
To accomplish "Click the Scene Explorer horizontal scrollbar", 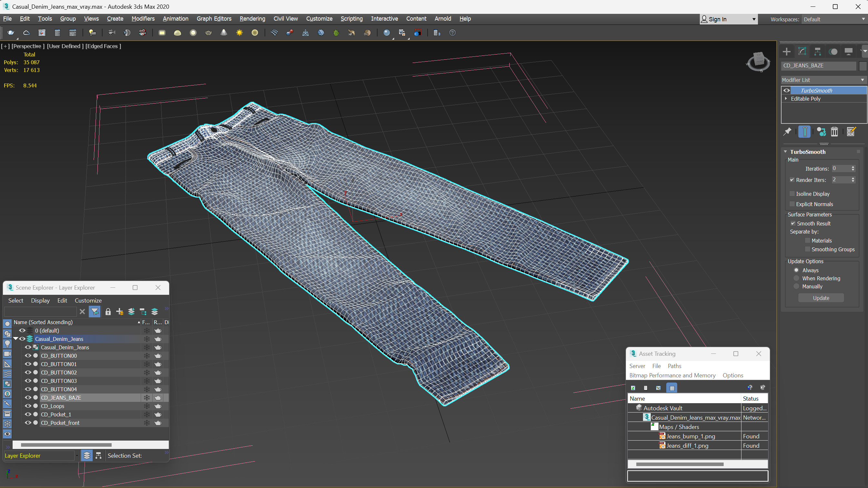I will [66, 445].
